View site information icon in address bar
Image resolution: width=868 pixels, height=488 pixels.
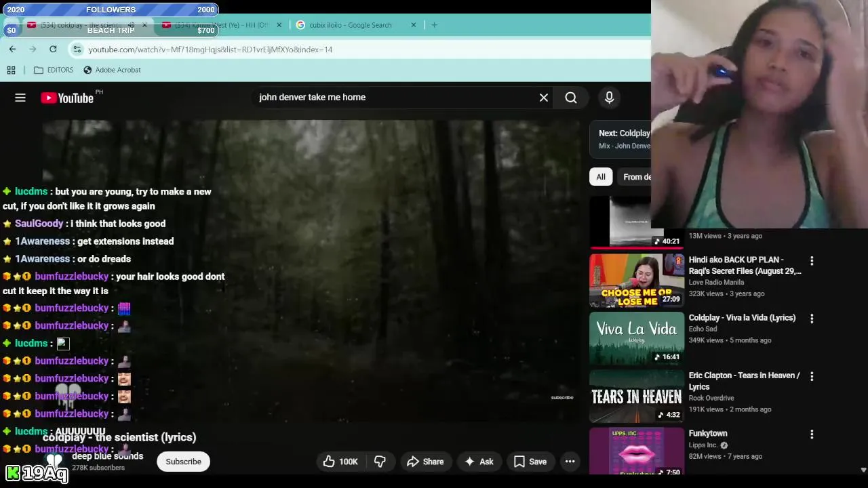(77, 49)
